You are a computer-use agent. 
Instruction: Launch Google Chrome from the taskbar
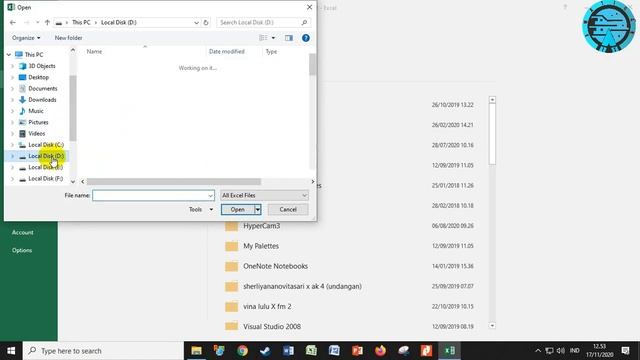click(x=242, y=351)
